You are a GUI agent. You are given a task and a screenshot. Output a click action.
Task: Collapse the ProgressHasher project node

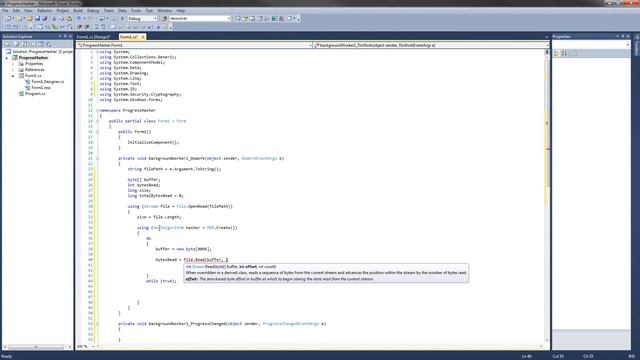[x=7, y=58]
